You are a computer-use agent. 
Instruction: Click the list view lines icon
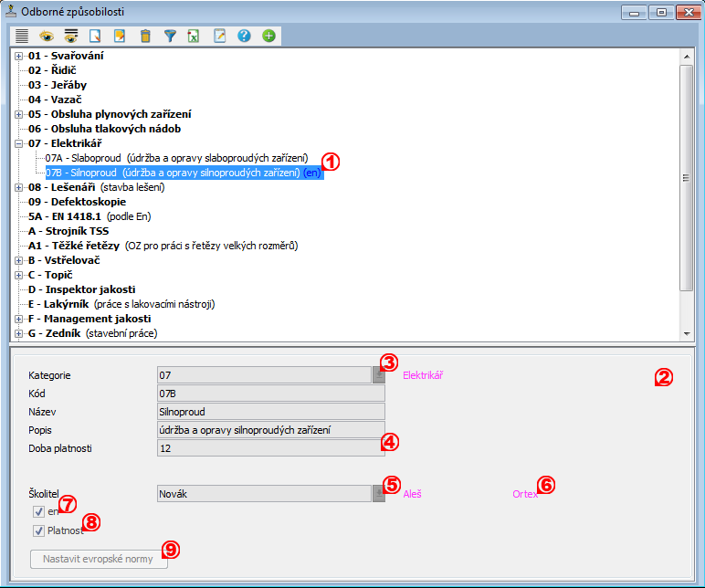tap(22, 37)
